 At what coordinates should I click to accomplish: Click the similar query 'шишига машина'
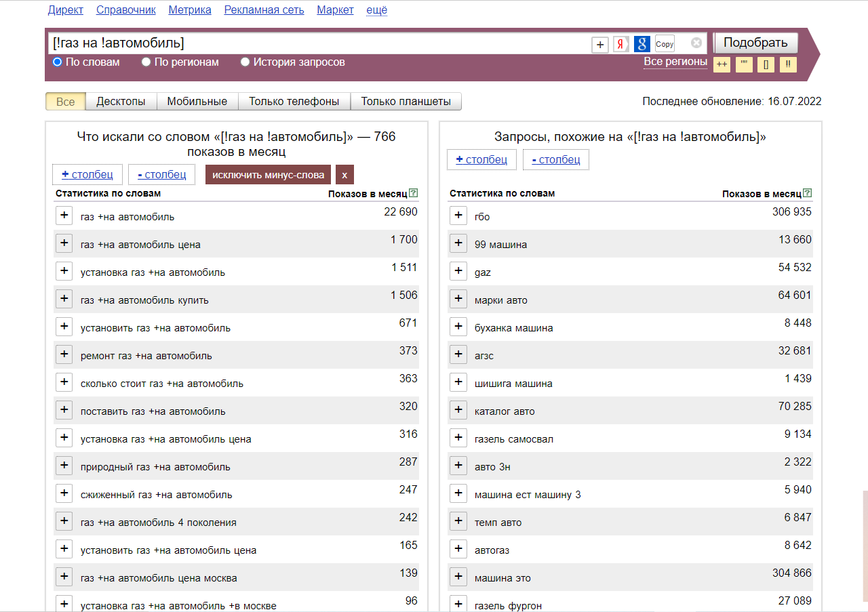pyautogui.click(x=513, y=384)
